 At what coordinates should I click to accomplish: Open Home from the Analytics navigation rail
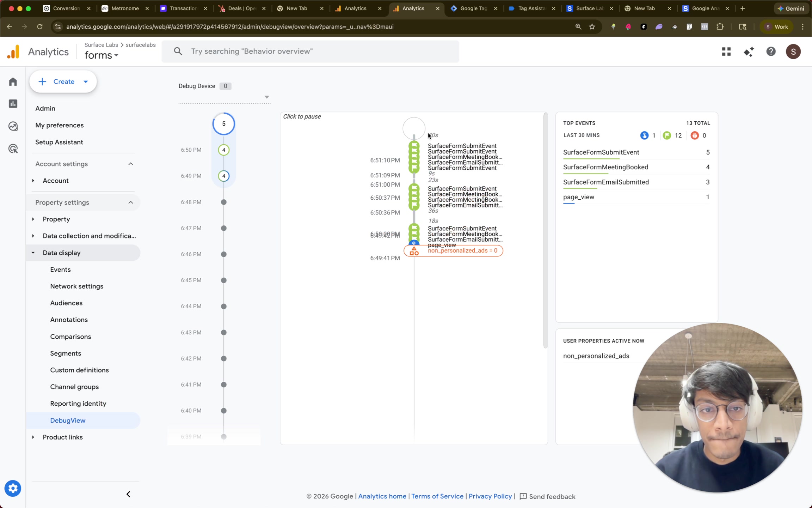pyautogui.click(x=13, y=81)
